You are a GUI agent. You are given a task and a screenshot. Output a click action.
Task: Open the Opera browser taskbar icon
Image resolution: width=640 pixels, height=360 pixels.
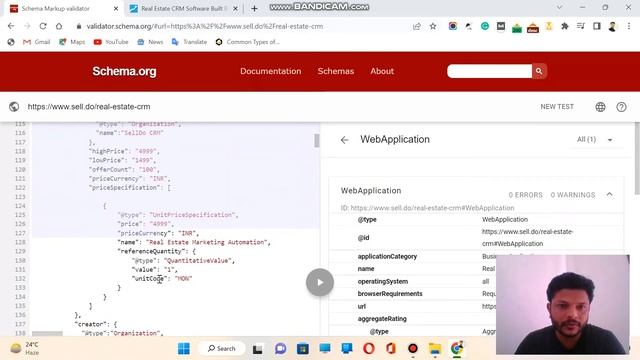[x=369, y=349]
